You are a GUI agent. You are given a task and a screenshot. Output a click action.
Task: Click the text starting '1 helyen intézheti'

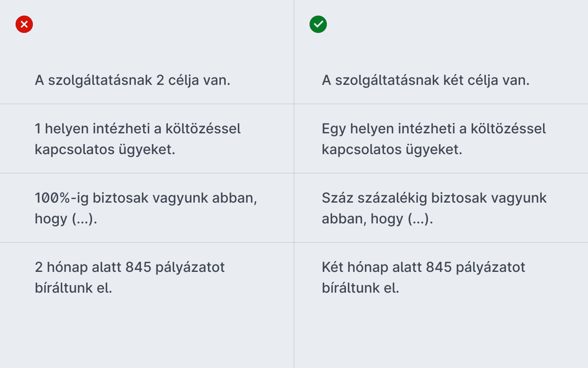pyautogui.click(x=137, y=139)
